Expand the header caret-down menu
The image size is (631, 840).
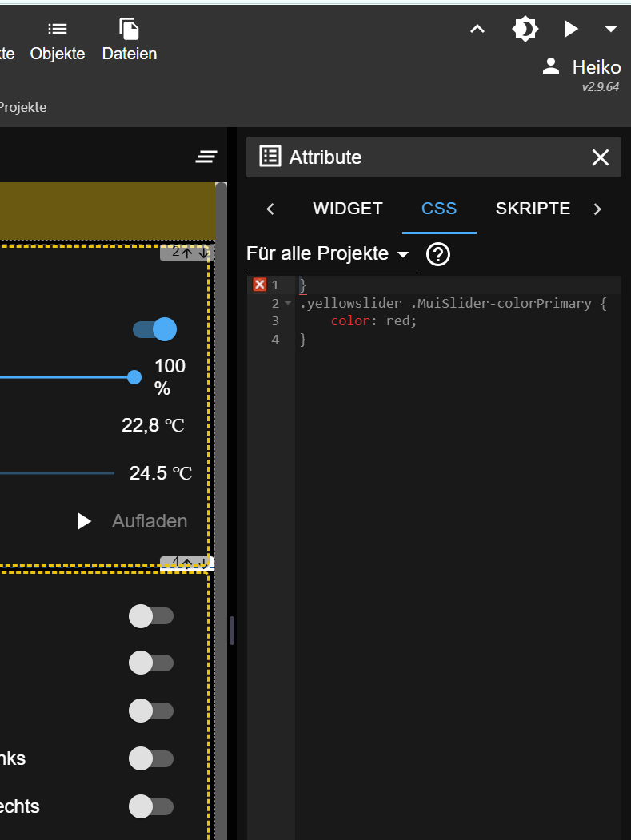[x=610, y=30]
